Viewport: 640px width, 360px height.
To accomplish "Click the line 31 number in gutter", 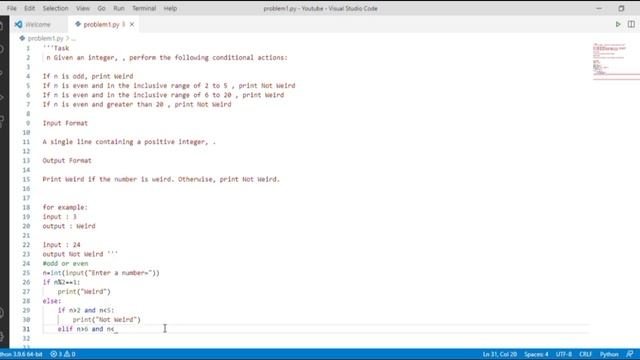I will click(x=26, y=329).
